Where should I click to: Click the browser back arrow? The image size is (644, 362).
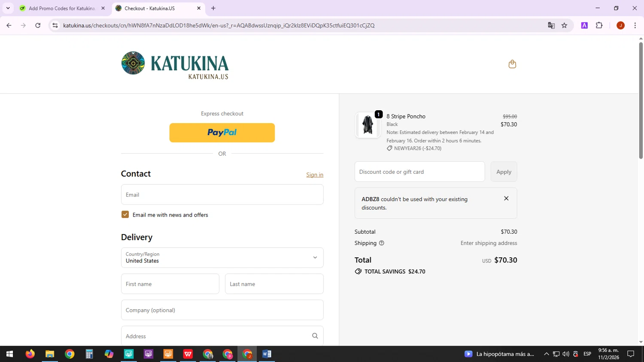(x=9, y=25)
